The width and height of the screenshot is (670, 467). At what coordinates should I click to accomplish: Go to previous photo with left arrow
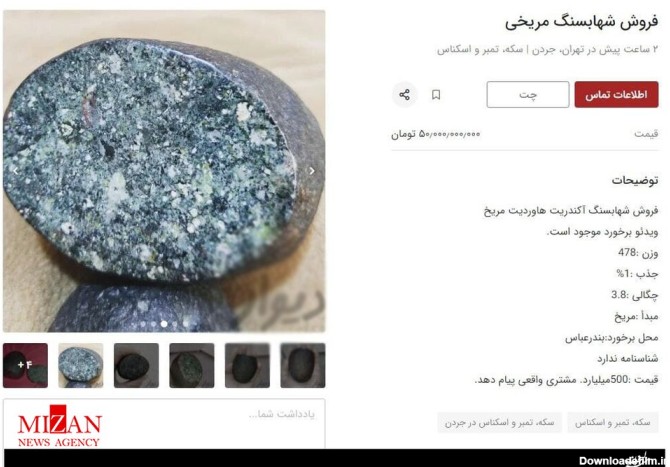(x=15, y=171)
